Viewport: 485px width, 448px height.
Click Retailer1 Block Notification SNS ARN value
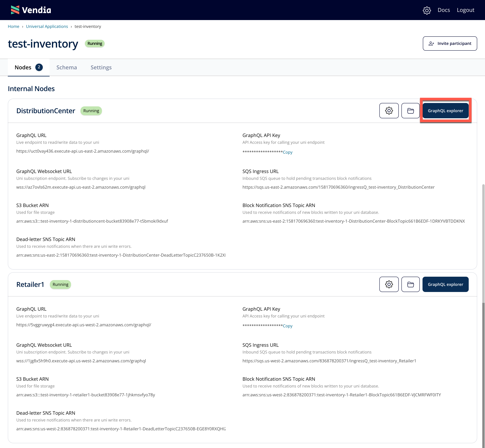pyautogui.click(x=342, y=395)
